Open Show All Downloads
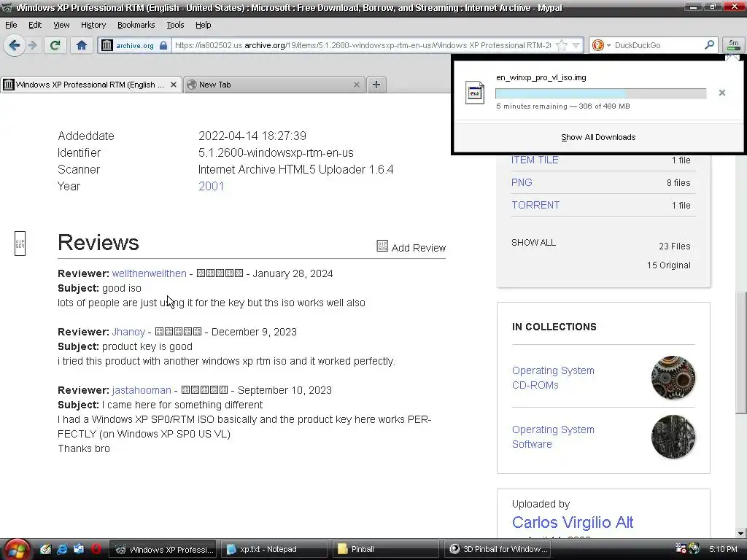 pyautogui.click(x=598, y=137)
